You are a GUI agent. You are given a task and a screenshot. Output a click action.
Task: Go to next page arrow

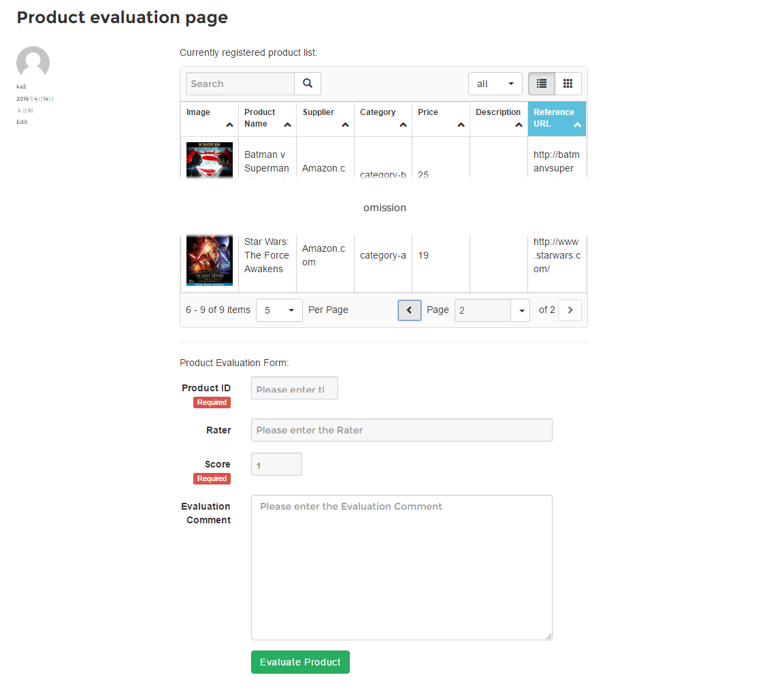570,310
